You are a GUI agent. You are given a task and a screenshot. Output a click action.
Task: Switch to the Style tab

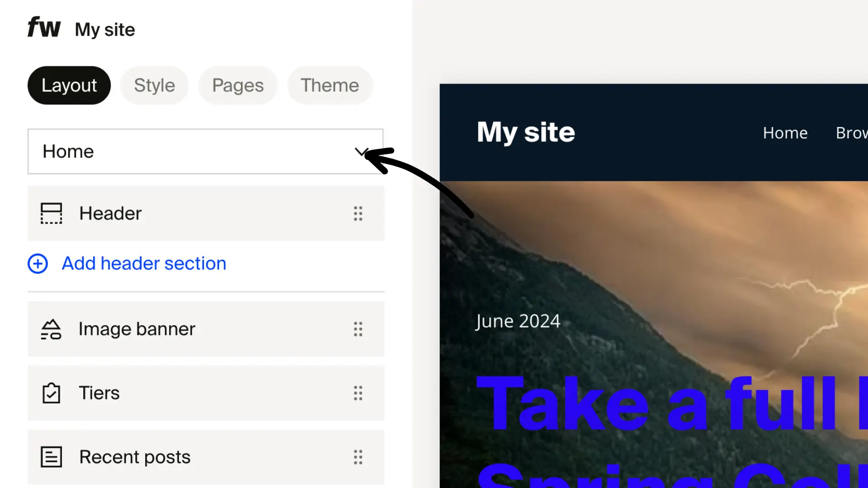point(154,85)
